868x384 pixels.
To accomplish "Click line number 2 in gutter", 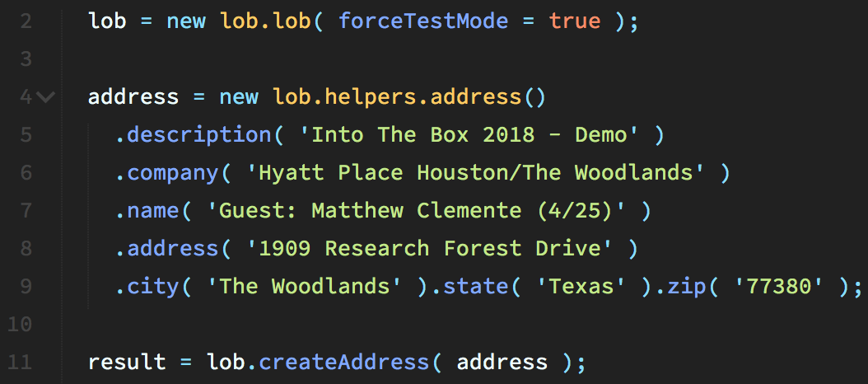I will 26,21.
